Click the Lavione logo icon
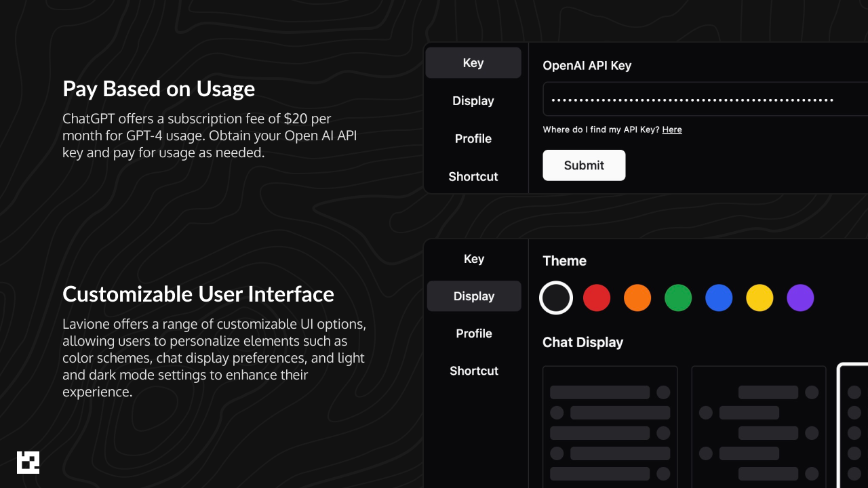 [x=28, y=462]
